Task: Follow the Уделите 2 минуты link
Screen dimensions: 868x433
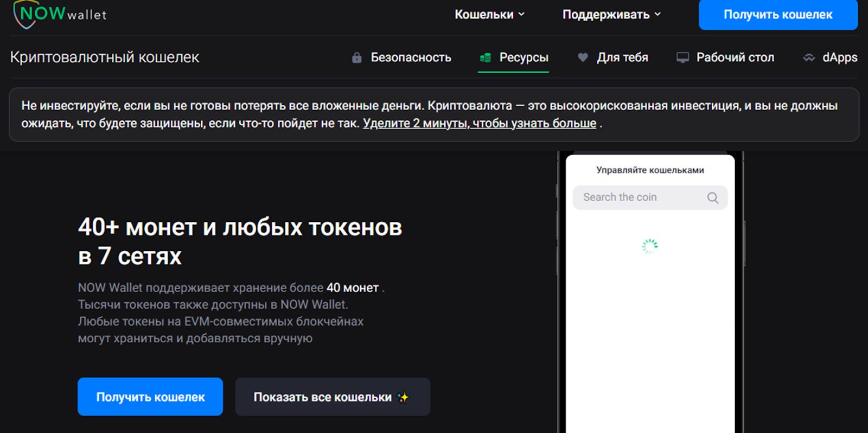Action: pos(480,123)
